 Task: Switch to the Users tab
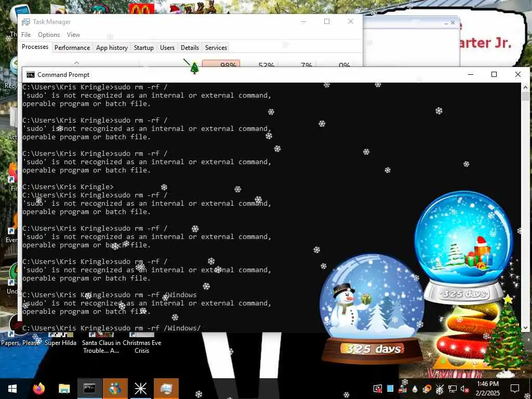pos(167,47)
